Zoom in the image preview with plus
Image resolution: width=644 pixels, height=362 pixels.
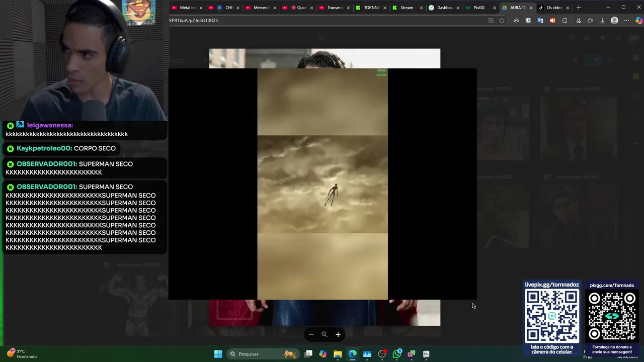[x=338, y=334]
